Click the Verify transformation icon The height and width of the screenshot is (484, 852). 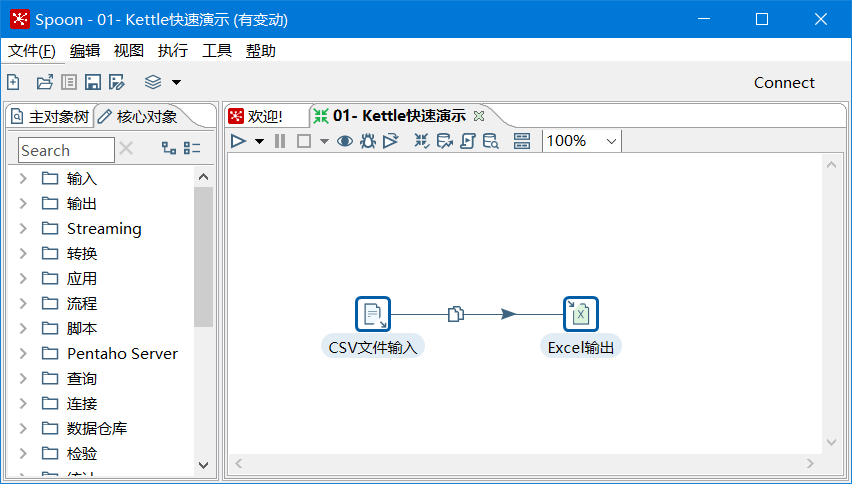422,141
